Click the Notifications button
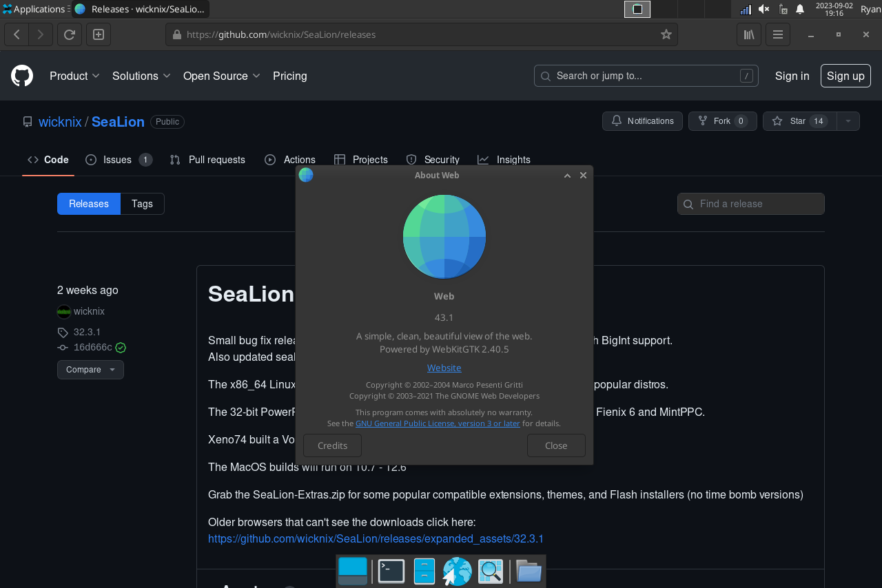Viewport: 882px width, 588px height. 642,121
